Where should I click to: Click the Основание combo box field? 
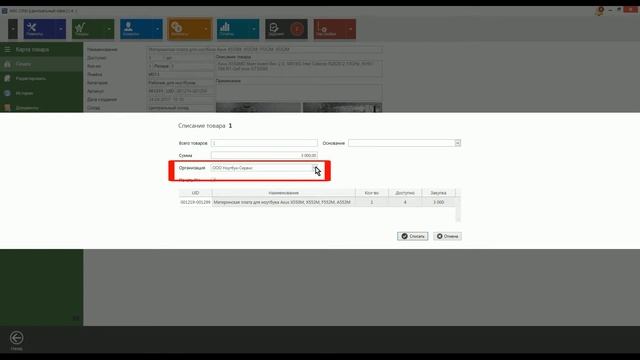pyautogui.click(x=404, y=143)
